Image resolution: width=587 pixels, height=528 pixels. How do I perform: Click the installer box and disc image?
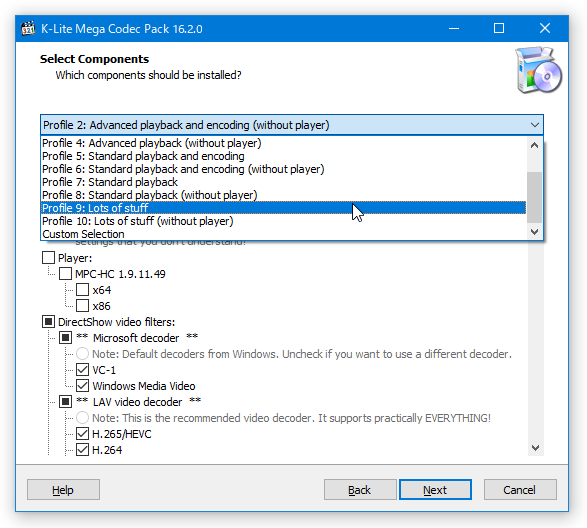point(538,70)
